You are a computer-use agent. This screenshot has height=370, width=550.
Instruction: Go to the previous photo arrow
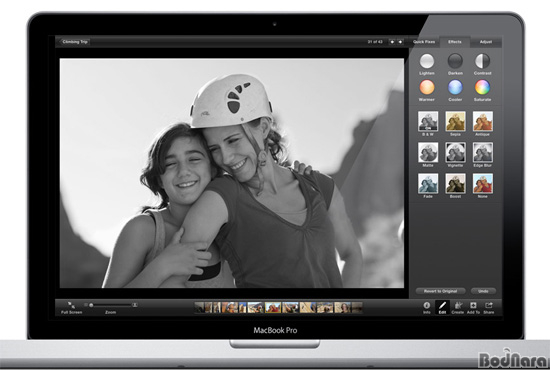point(392,42)
